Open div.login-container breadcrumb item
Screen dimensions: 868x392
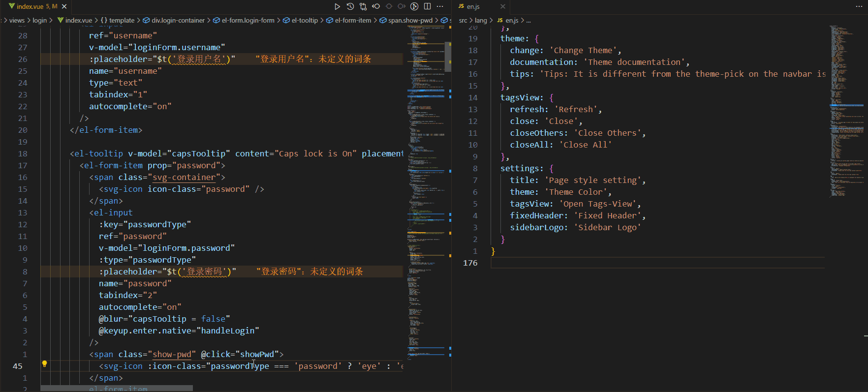pos(174,20)
